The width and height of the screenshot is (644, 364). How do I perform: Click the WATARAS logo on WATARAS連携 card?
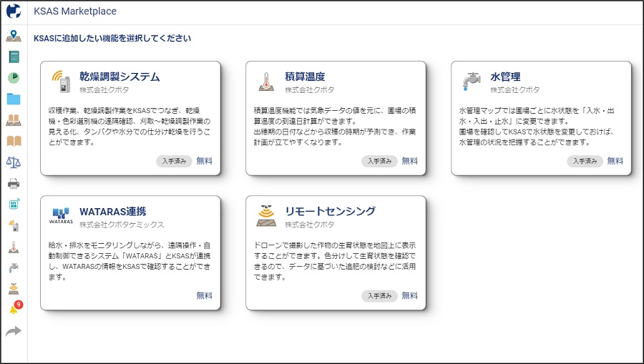pos(61,215)
